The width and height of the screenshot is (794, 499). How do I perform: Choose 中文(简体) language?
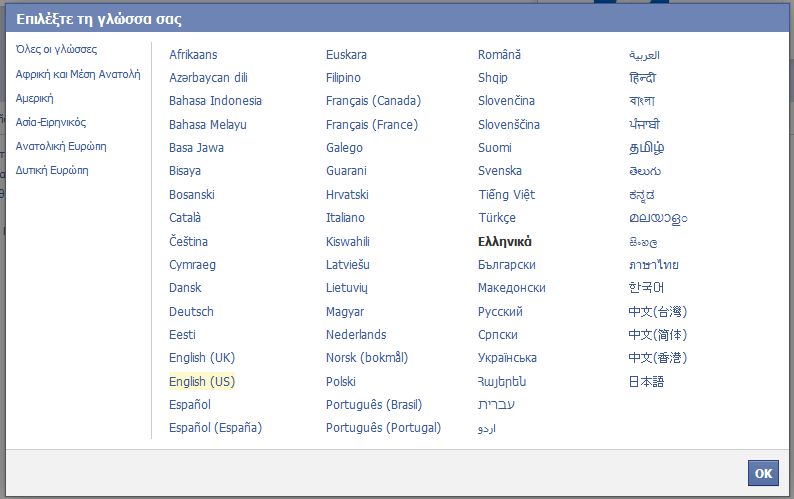[x=658, y=335]
